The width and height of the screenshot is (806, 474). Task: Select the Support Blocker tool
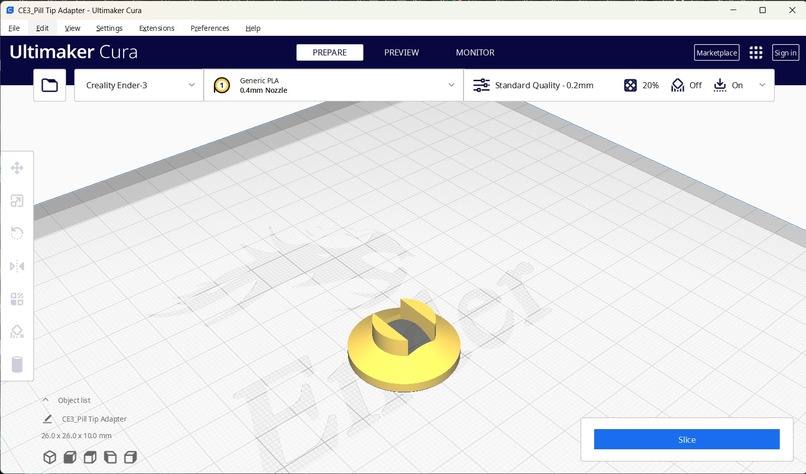coord(17,332)
